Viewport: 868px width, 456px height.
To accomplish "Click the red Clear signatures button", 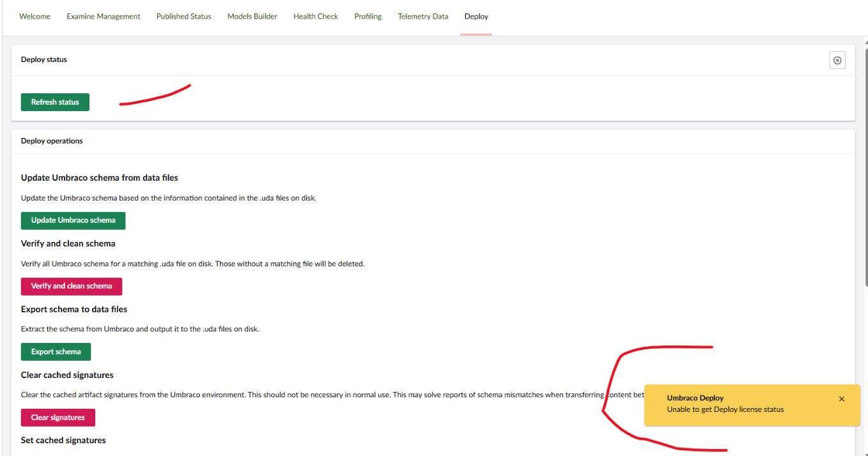I will tap(58, 418).
